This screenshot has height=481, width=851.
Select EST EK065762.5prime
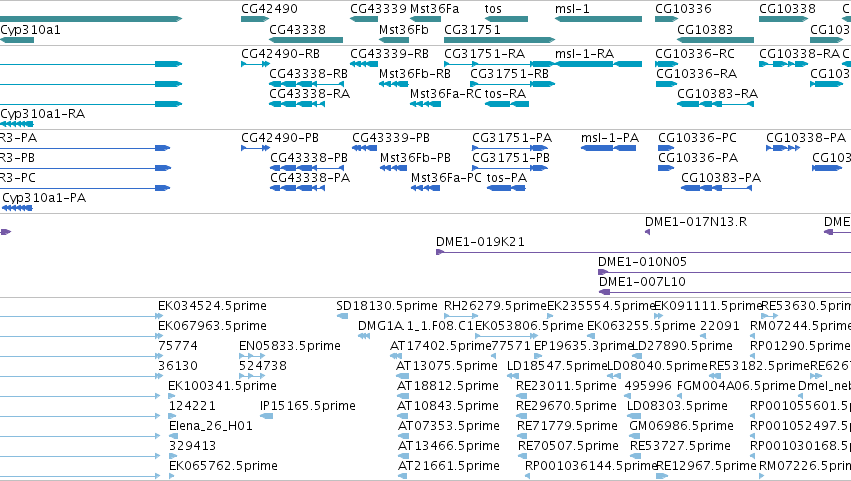[x=223, y=466]
